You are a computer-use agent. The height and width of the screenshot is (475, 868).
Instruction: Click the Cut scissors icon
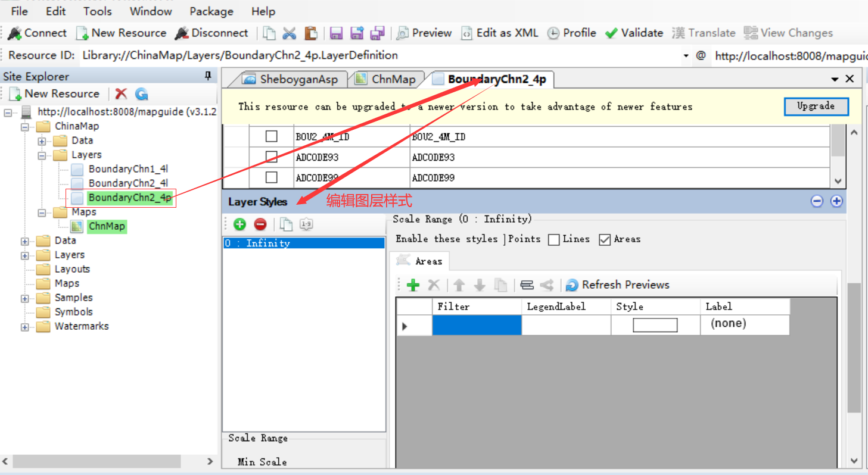(290, 33)
